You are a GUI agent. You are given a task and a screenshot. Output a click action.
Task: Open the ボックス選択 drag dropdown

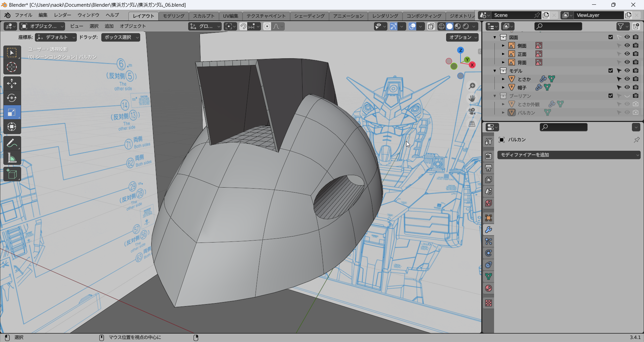click(x=121, y=37)
